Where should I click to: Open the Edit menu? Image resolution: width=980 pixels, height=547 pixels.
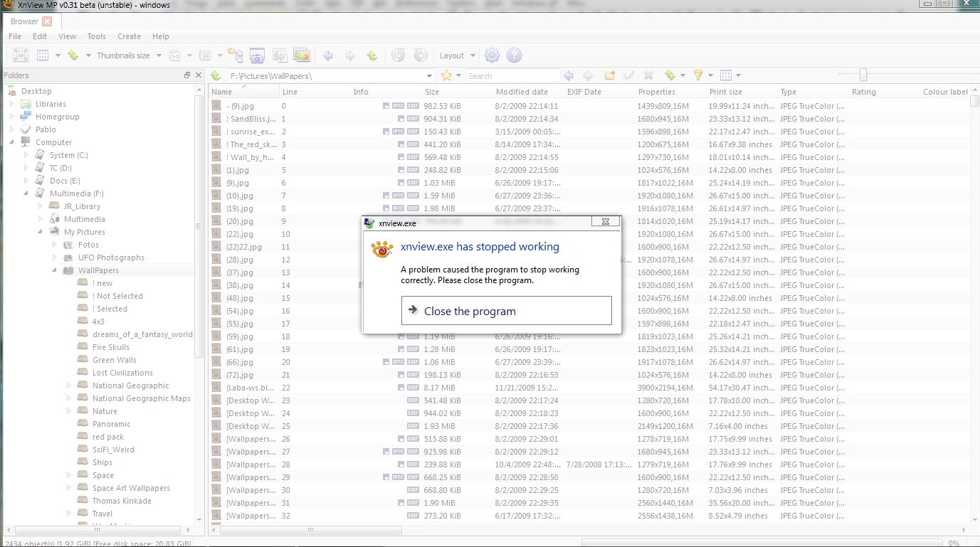(40, 36)
